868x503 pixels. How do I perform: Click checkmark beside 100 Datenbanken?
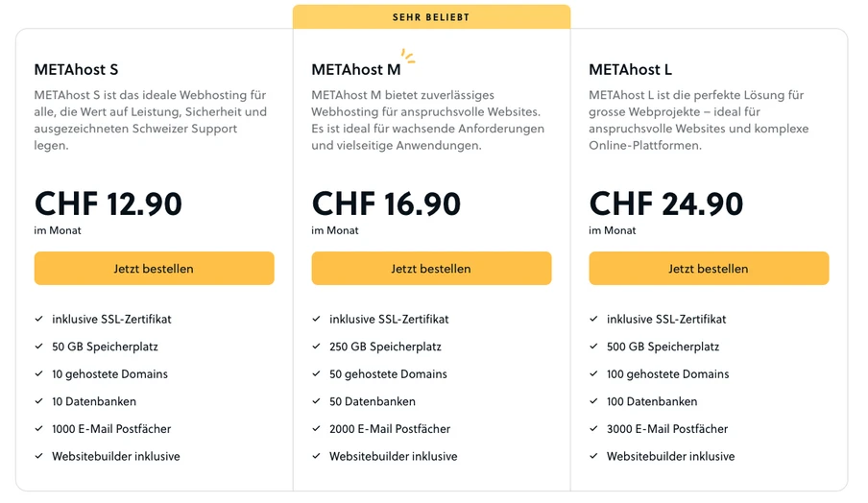[593, 401]
